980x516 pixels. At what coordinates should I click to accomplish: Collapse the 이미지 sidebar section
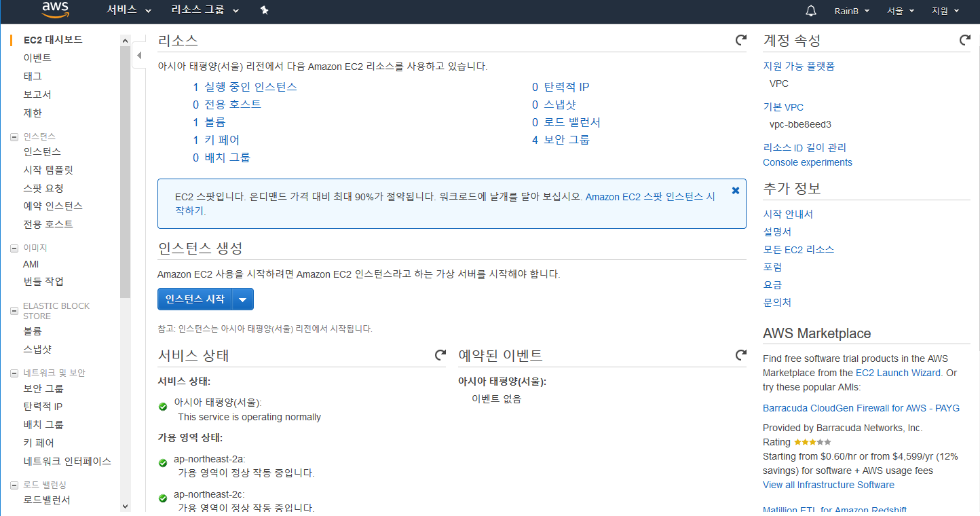14,247
